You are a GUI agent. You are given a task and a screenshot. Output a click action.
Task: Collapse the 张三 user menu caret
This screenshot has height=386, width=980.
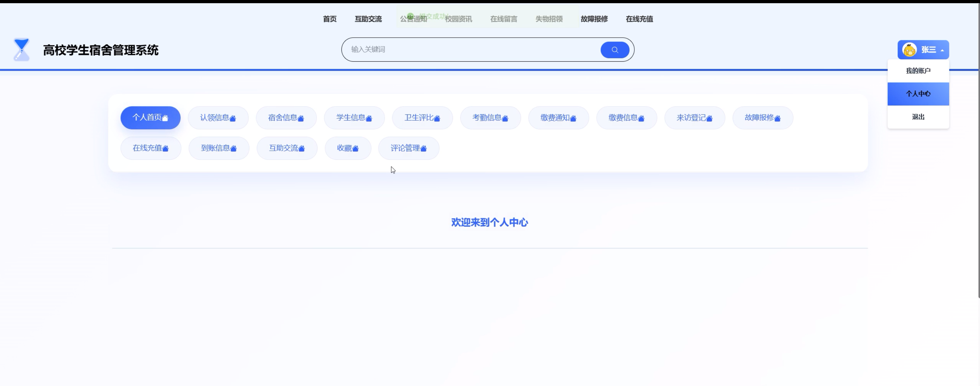(x=942, y=50)
